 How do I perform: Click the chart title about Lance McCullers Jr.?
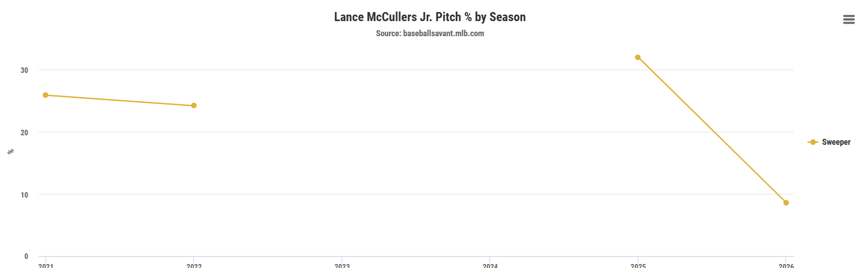pos(430,17)
